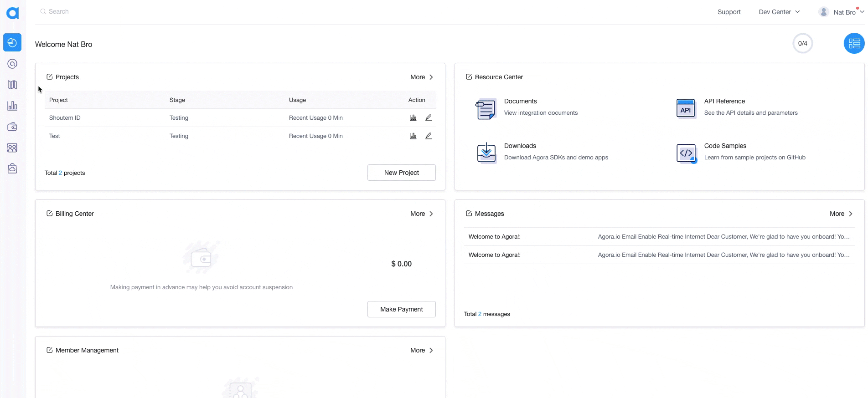This screenshot has height=398, width=868.
Task: View usage chart for Shoutem ID project
Action: (x=413, y=117)
